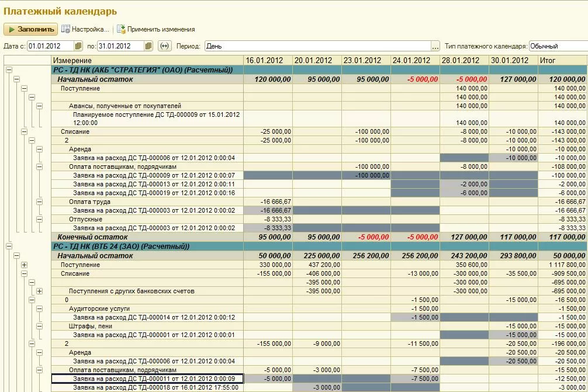This screenshot has width=588, height=392.
Task: Open calendar picker for the Дата с field
Action: pos(78,46)
